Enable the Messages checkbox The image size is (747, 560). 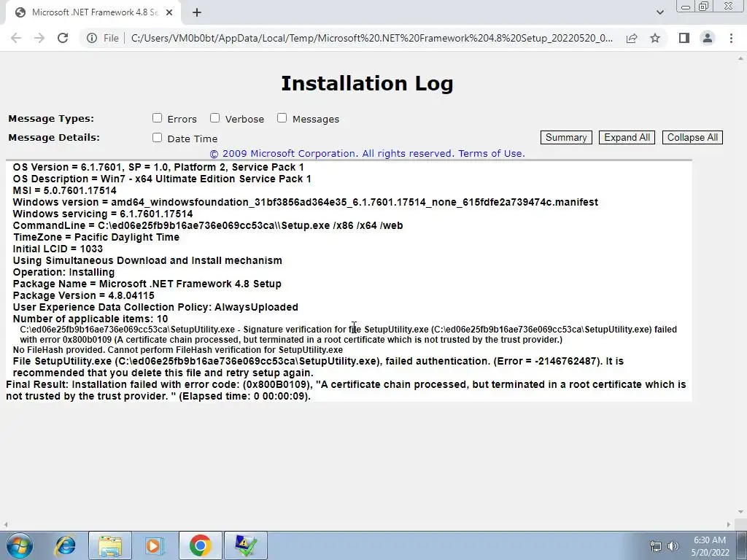click(x=282, y=117)
